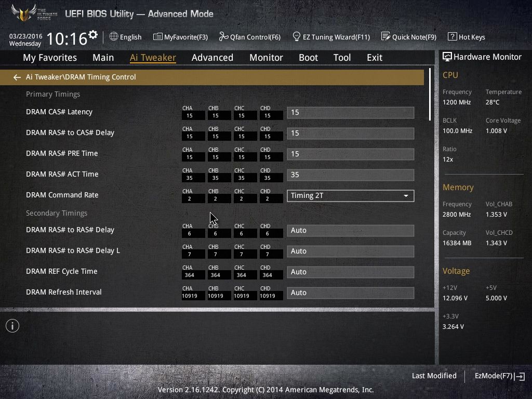532x399 pixels.
Task: Click the DRAM REF Cycle Time Auto field
Action: [x=351, y=272]
